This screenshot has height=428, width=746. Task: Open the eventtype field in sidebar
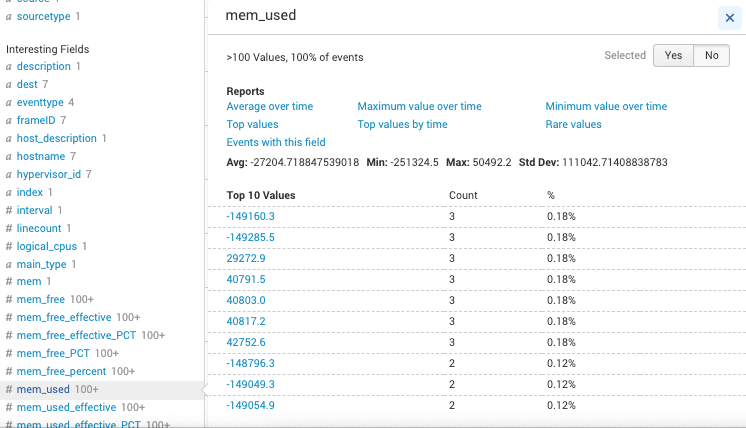[x=40, y=102]
